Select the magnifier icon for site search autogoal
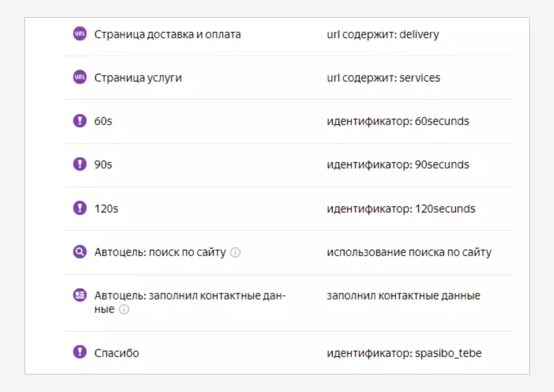This screenshot has width=554, height=392. coord(79,252)
